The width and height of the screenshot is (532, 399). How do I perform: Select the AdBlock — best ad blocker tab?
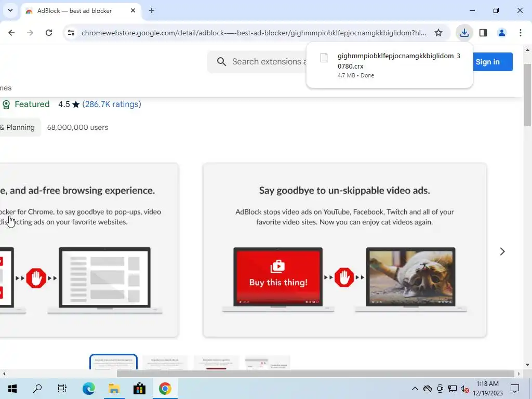81,10
